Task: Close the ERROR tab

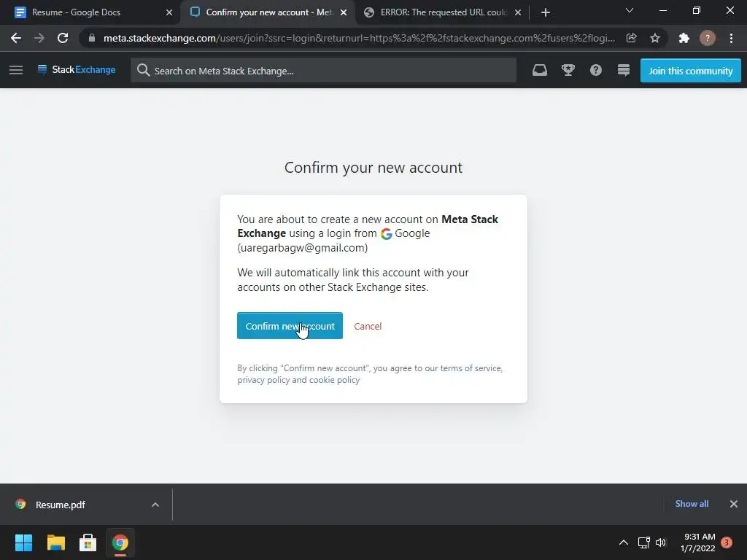Action: tap(518, 12)
